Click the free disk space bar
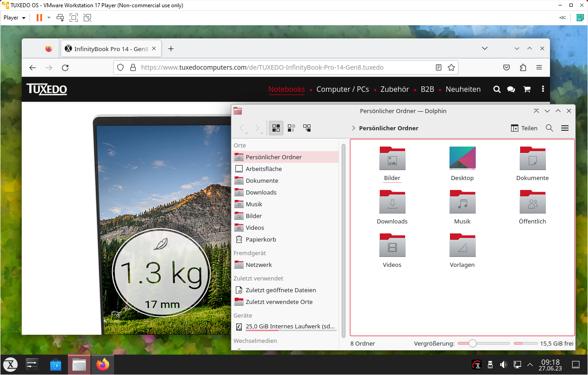The width and height of the screenshot is (588, 375). (x=526, y=344)
